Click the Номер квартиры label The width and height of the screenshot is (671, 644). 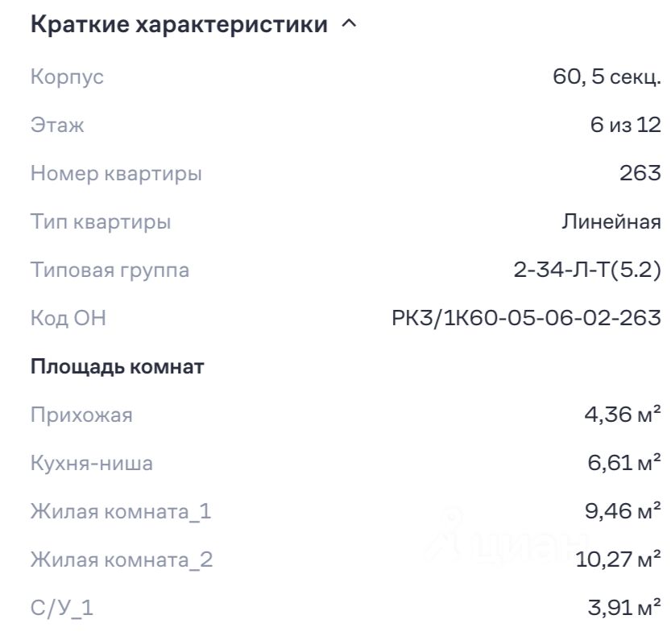[x=116, y=173]
